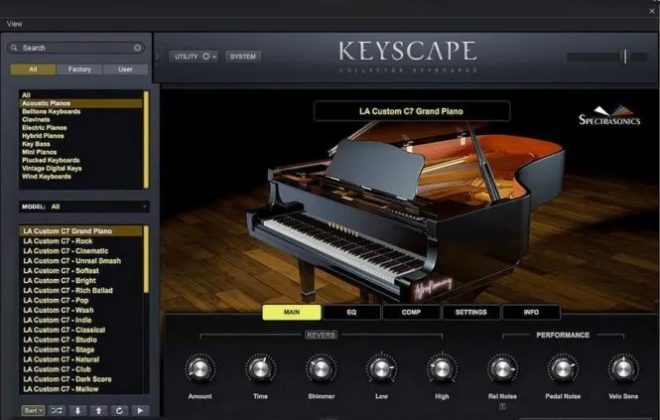
Task: Clear the search field with X icon
Action: [x=137, y=48]
